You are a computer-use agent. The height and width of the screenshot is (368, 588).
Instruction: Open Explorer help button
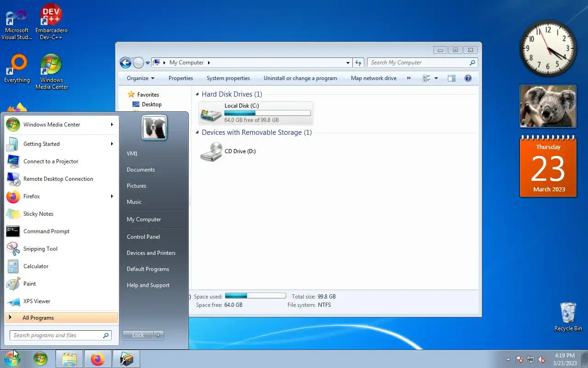click(468, 78)
